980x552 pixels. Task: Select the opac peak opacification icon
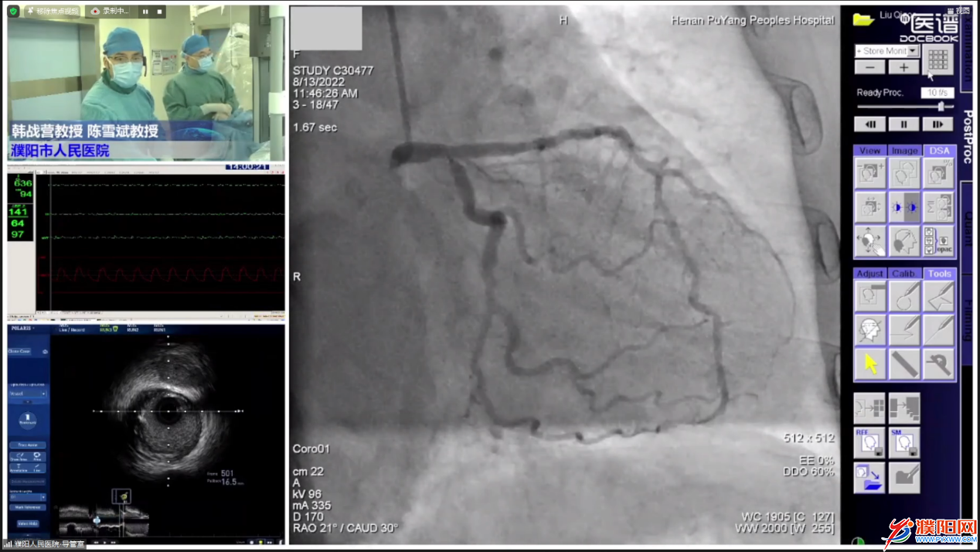click(938, 241)
